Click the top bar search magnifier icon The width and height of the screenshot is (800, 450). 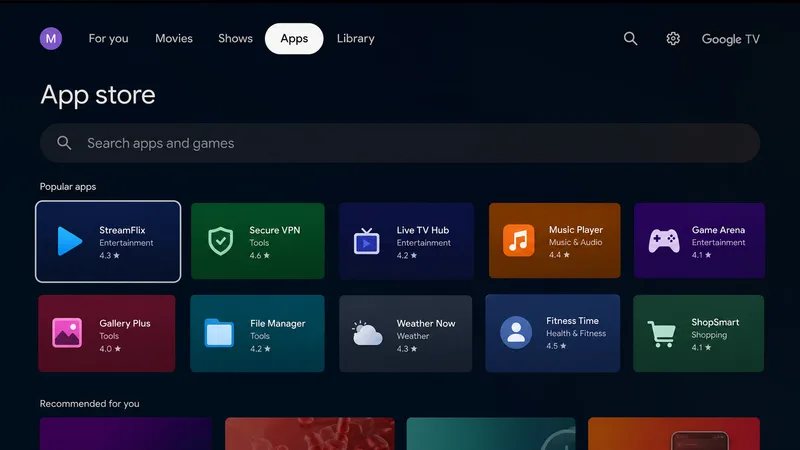[x=631, y=39]
